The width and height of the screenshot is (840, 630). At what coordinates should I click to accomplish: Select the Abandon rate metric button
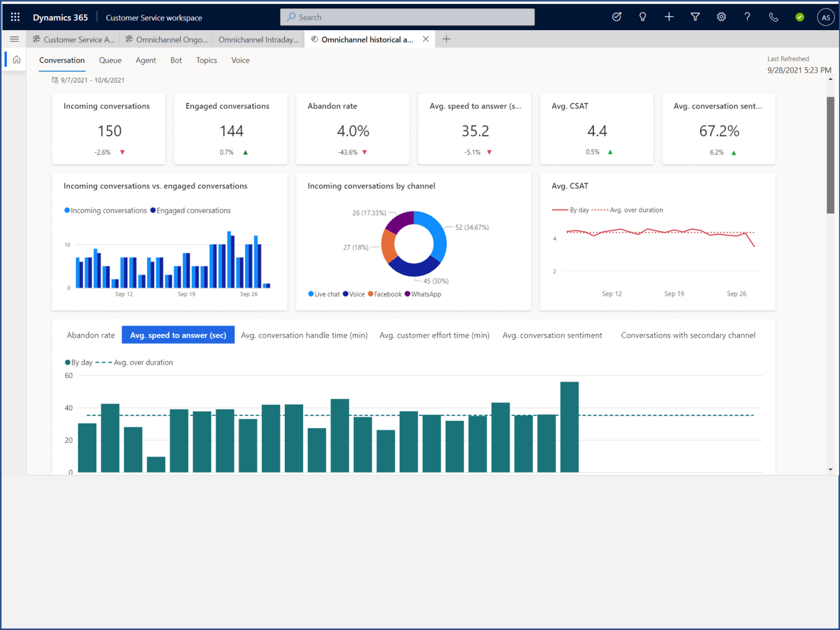click(x=90, y=335)
